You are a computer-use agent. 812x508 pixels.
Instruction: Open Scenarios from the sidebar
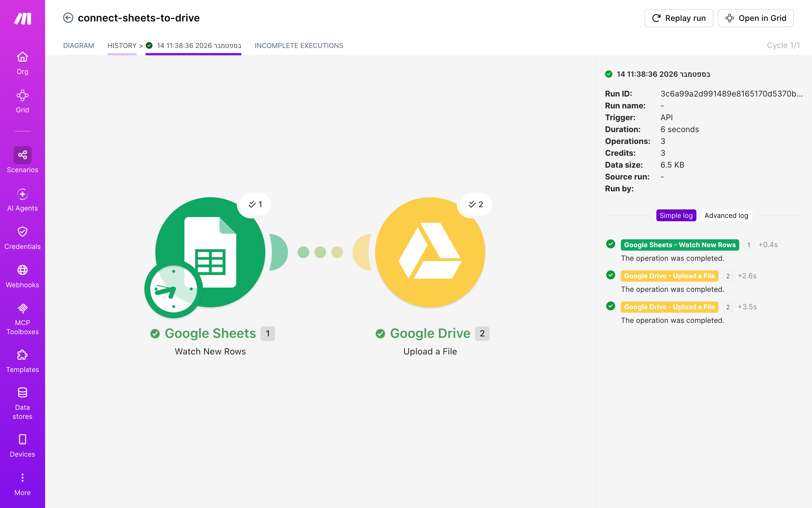point(23,160)
